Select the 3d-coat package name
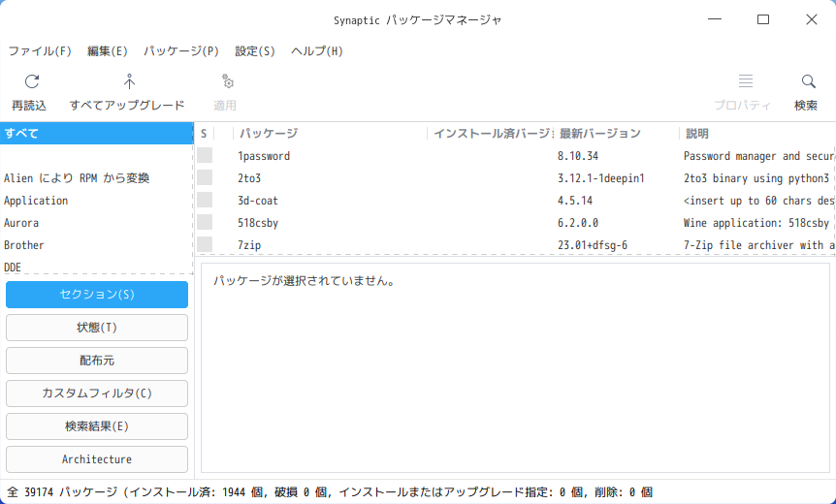836x504 pixels. [258, 201]
